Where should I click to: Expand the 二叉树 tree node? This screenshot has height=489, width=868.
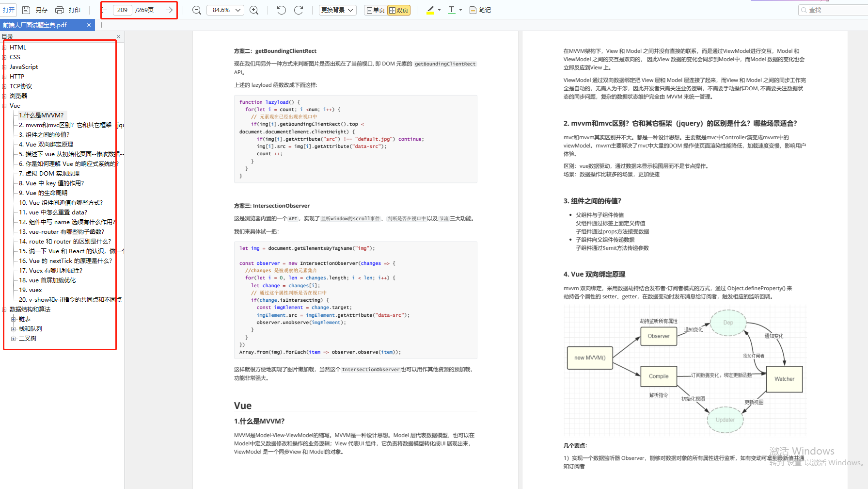[x=14, y=339]
